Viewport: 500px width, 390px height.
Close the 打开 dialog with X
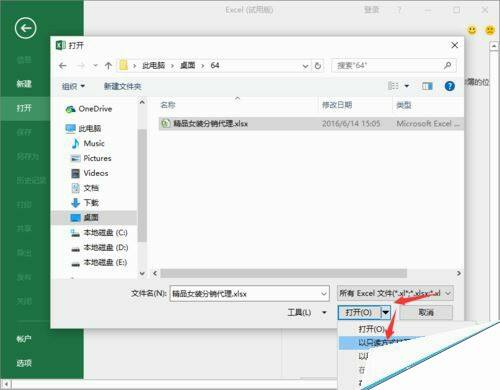(454, 45)
